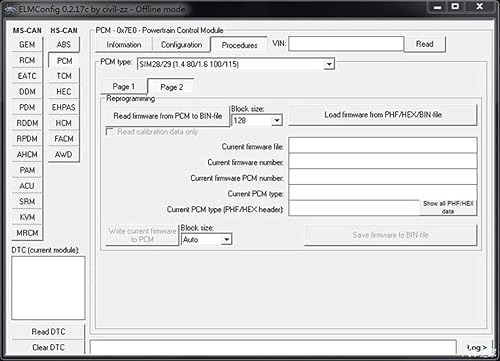Open the read Block size 128 dropdown
The height and width of the screenshot is (361, 500).
coord(277,120)
